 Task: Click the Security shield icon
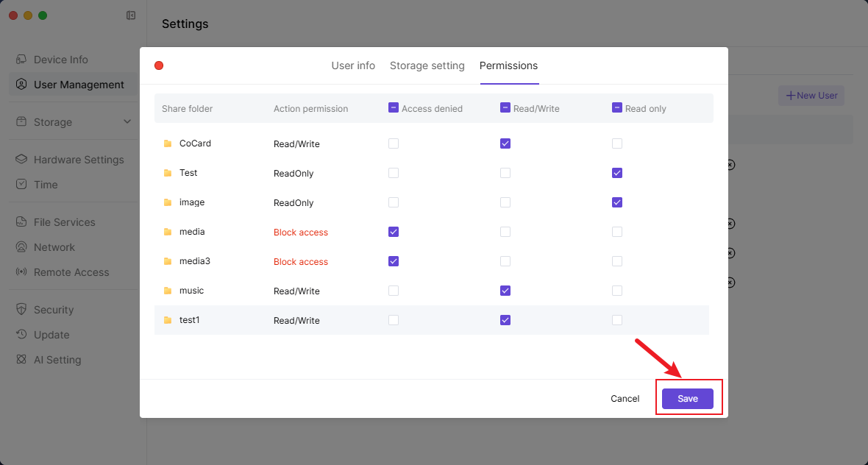pyautogui.click(x=21, y=310)
